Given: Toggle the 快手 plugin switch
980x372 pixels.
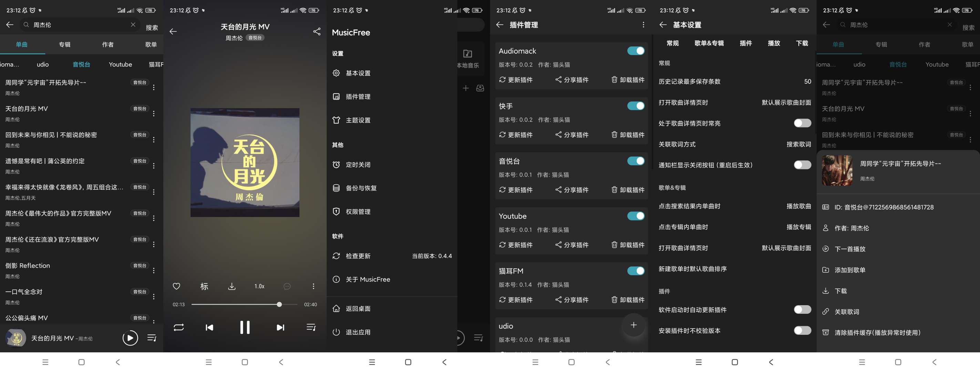Looking at the screenshot, I should [636, 106].
